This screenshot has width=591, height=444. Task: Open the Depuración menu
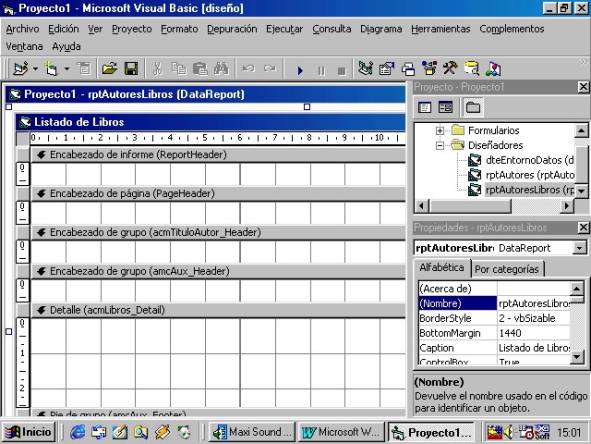pyautogui.click(x=232, y=29)
